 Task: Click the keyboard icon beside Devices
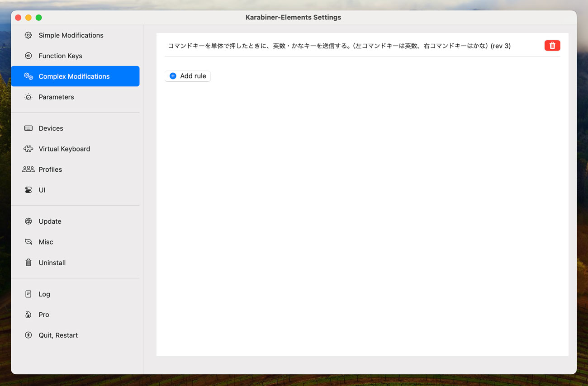[28, 128]
